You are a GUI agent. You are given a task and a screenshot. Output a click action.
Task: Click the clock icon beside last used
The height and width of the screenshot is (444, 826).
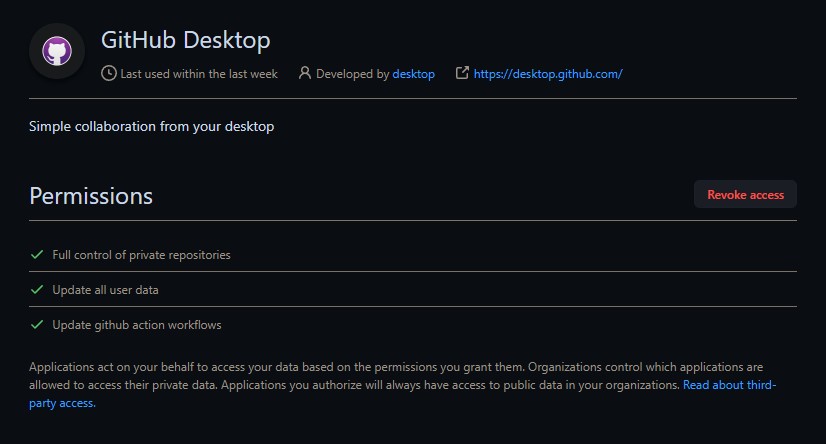[109, 74]
